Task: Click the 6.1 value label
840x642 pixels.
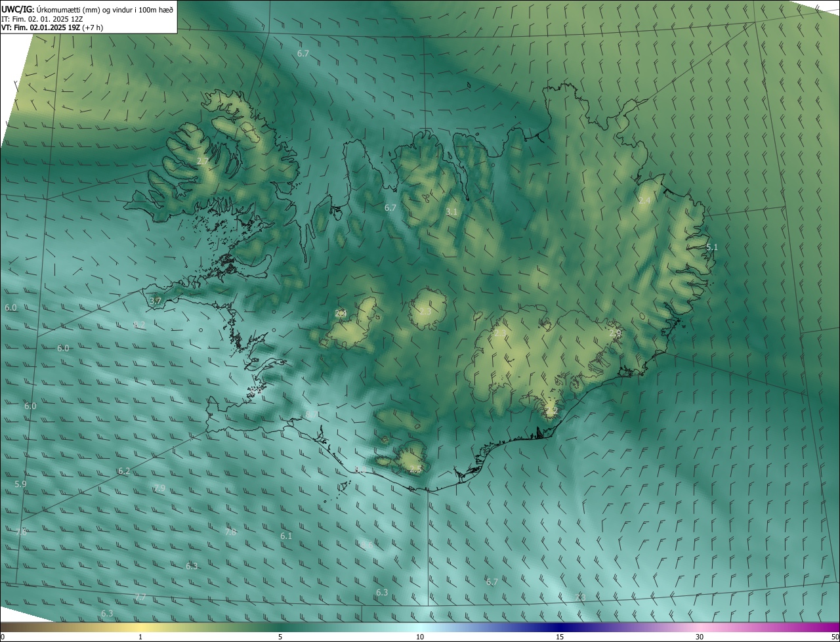Action: [286, 536]
